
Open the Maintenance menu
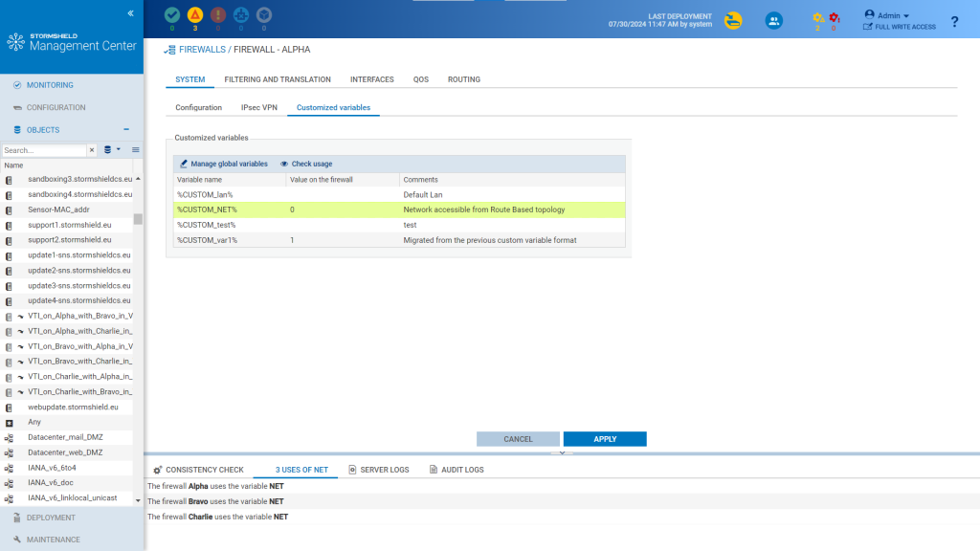point(54,540)
